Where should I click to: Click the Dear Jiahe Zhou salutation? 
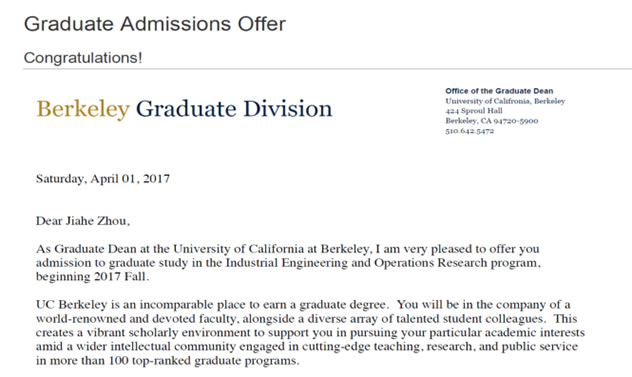[x=83, y=221]
